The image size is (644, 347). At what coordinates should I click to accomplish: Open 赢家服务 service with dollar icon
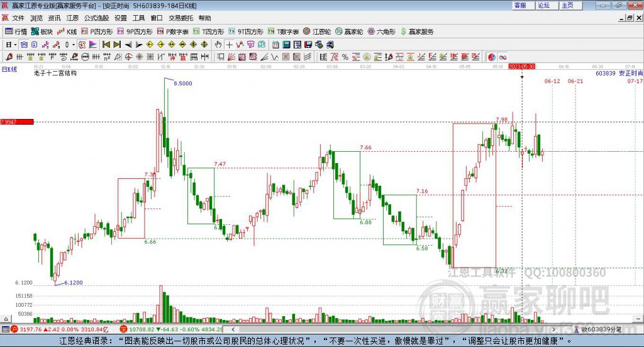coord(416,31)
